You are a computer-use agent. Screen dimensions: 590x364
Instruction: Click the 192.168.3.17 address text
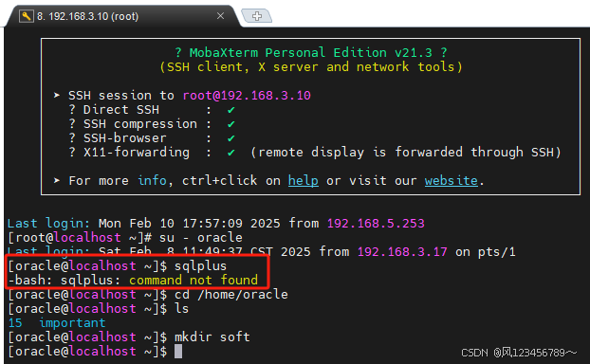point(402,251)
